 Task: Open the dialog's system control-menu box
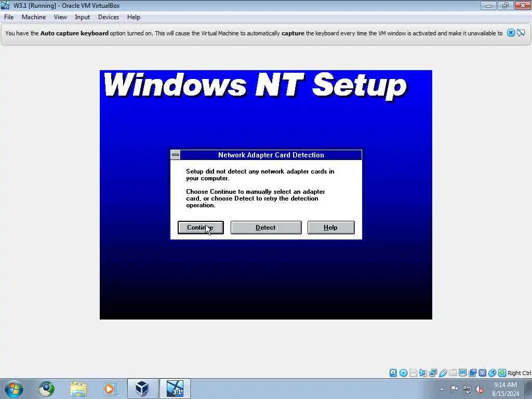point(176,155)
